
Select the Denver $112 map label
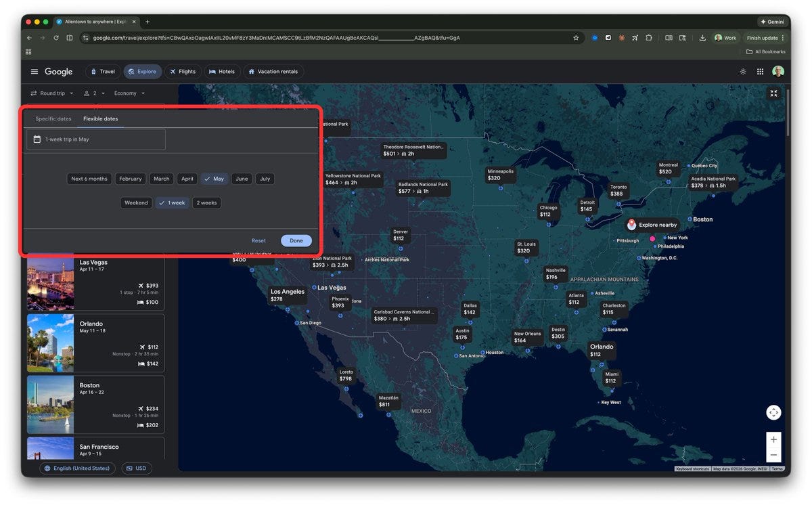pyautogui.click(x=400, y=235)
